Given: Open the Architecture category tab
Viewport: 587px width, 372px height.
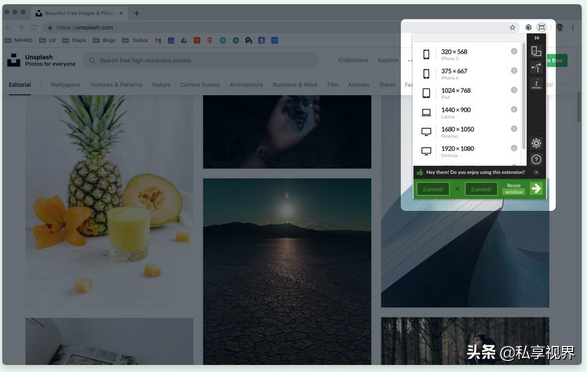Looking at the screenshot, I should tap(246, 85).
